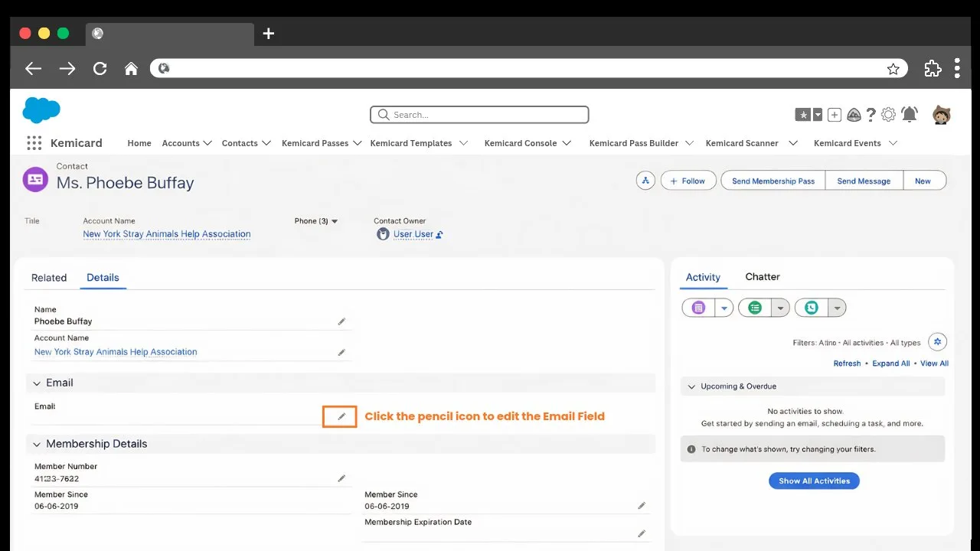
Task: Click the Send Message button
Action: tap(864, 181)
